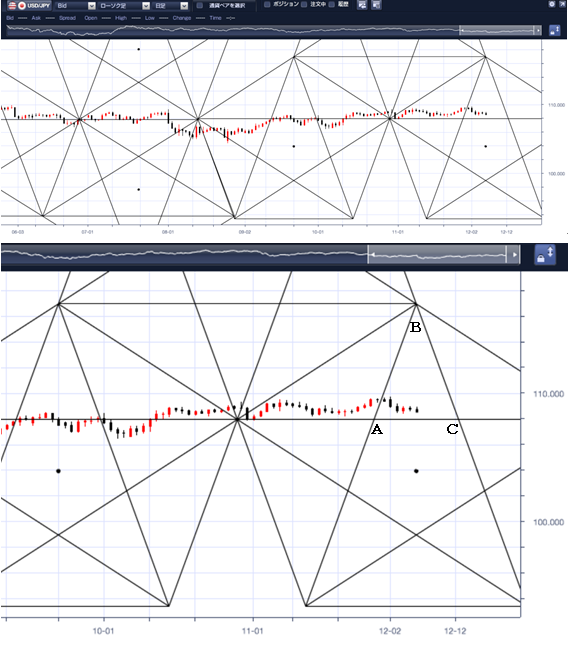The height and width of the screenshot is (645, 568).
Task: Click the 12-02 date label on lower axis
Action: [389, 631]
